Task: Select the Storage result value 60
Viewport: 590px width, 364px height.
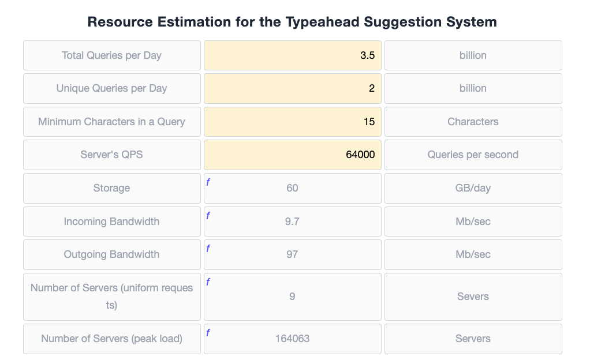Action: pyautogui.click(x=292, y=188)
